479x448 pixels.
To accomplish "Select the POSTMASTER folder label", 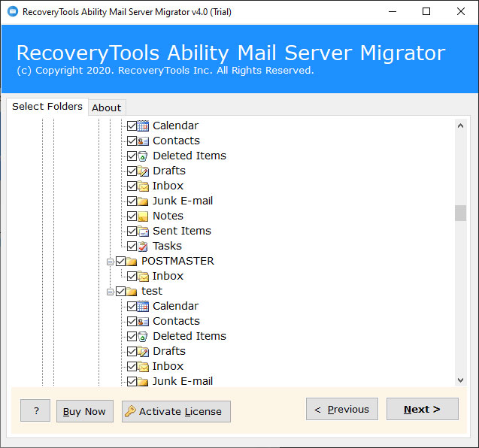I will [177, 261].
